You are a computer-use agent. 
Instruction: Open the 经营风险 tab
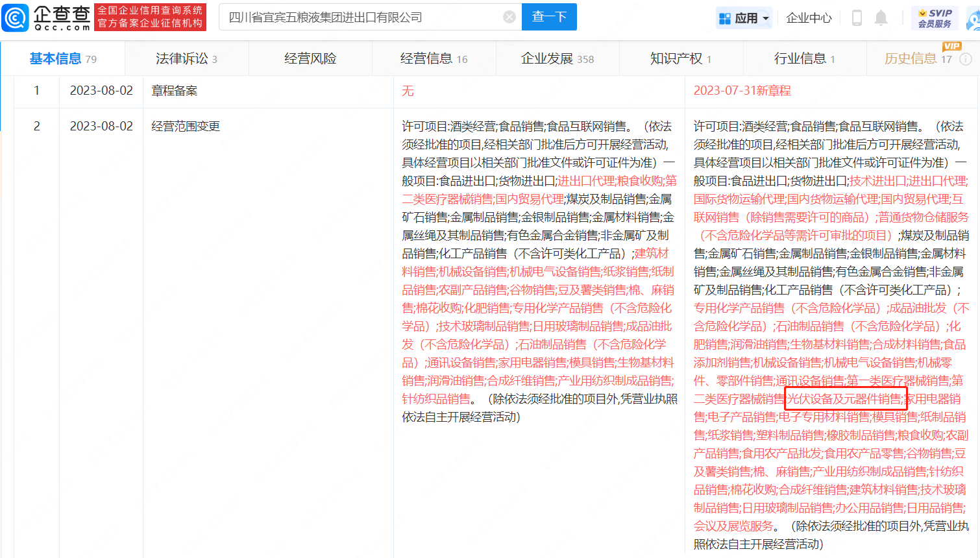[310, 59]
